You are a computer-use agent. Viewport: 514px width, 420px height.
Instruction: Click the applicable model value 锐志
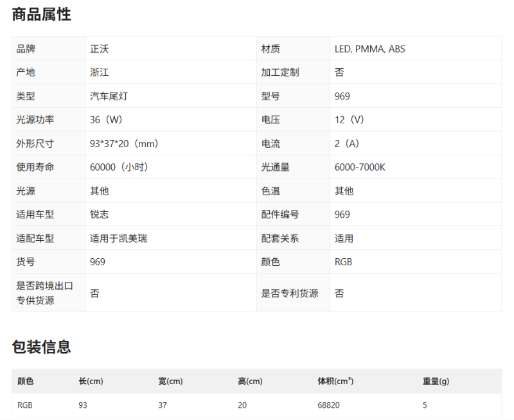tap(100, 214)
